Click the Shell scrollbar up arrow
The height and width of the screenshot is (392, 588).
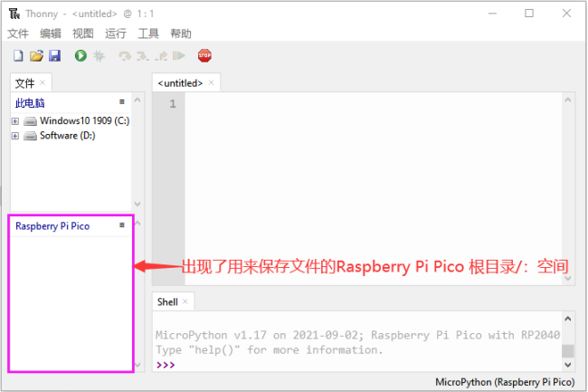568,319
